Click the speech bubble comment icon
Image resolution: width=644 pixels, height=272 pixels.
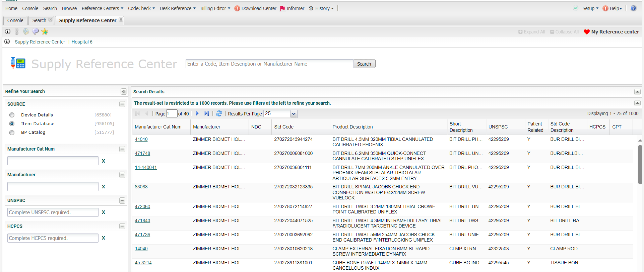(36, 31)
